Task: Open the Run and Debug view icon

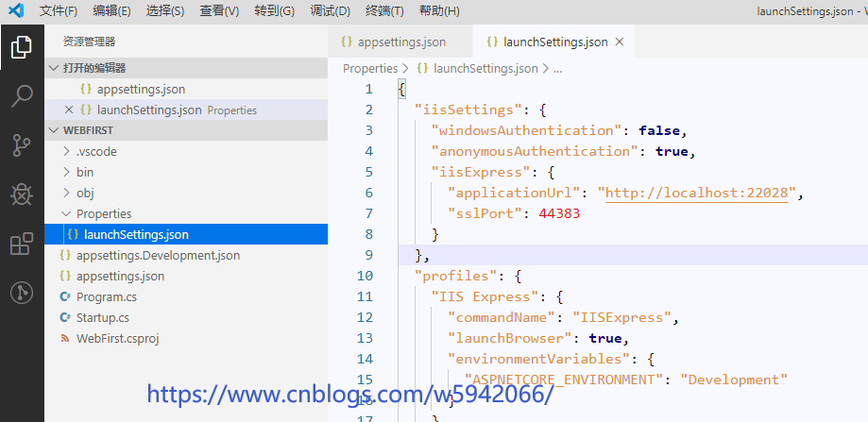Action: point(21,194)
